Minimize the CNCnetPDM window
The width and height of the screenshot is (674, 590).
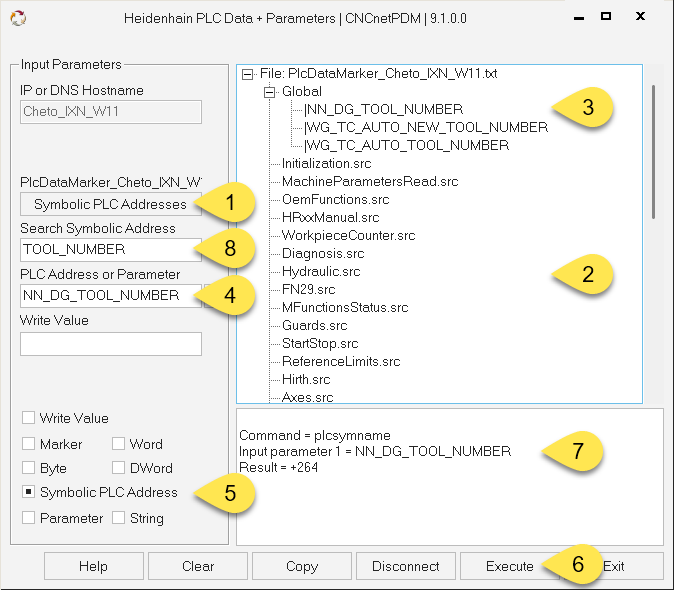(x=579, y=18)
